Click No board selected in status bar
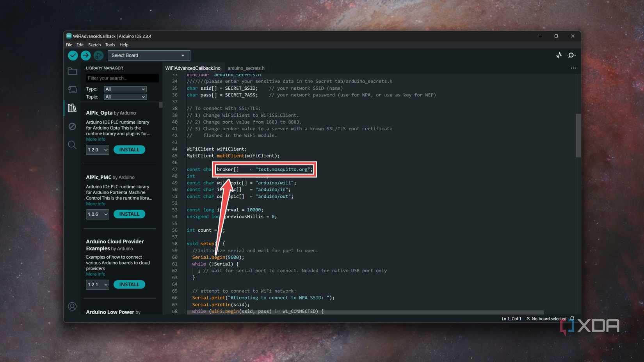 548,318
